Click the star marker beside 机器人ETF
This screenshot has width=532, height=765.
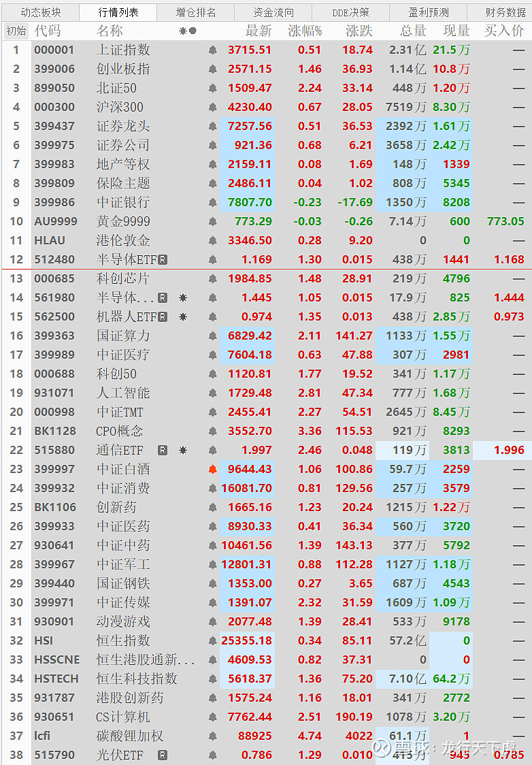coord(182,317)
